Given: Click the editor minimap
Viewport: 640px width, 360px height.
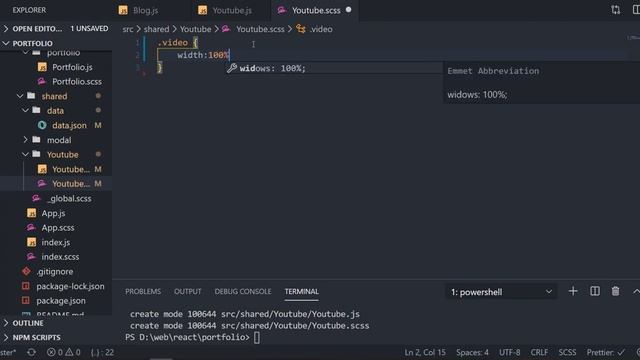Looking at the screenshot, I should click(633, 38).
